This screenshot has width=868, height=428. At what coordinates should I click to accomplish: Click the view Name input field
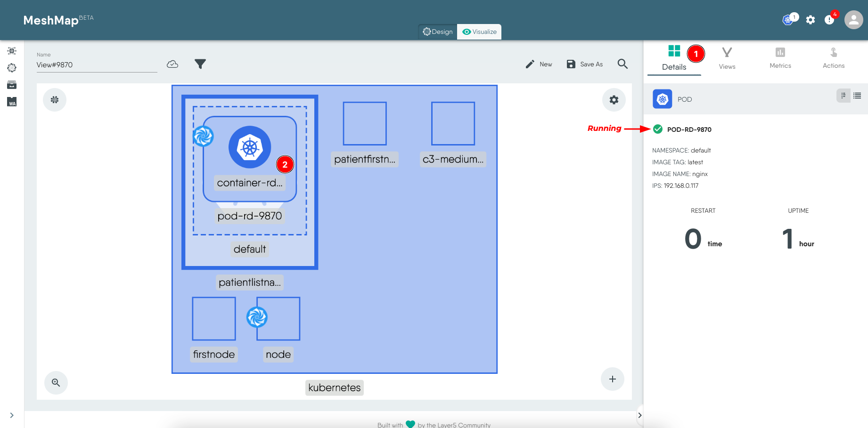97,65
